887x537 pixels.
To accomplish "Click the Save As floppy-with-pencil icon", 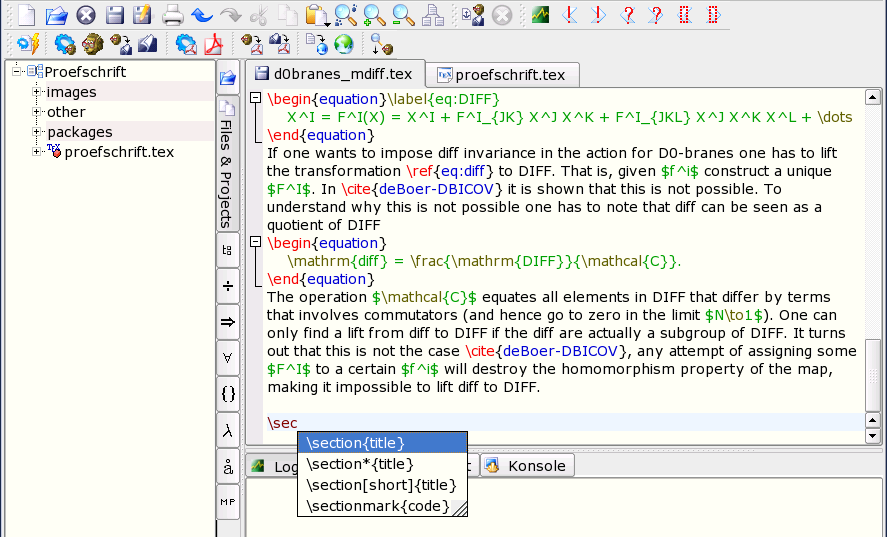I will coord(142,15).
